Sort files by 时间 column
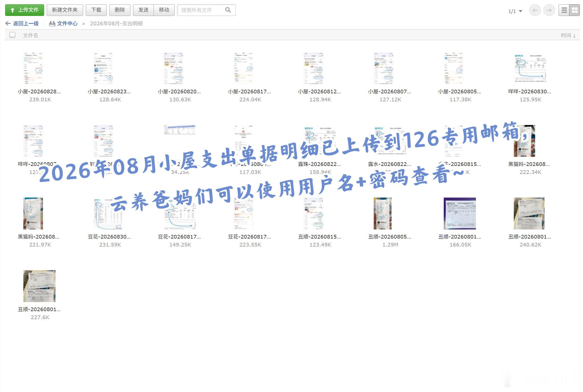The height and width of the screenshot is (392, 583). pyautogui.click(x=568, y=35)
